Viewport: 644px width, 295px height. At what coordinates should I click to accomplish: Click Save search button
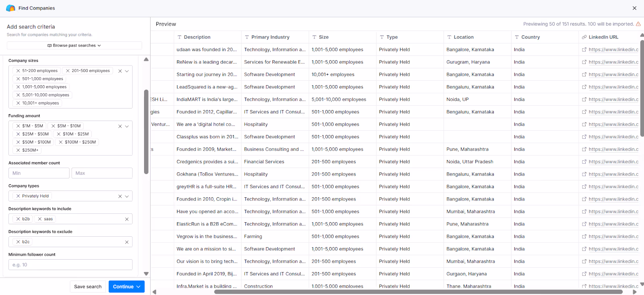(88, 287)
